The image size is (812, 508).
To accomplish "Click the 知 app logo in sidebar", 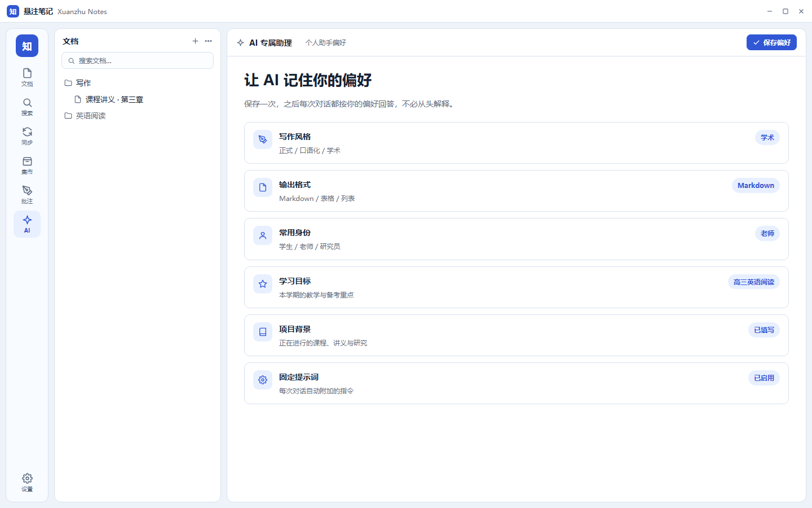I will point(27,46).
